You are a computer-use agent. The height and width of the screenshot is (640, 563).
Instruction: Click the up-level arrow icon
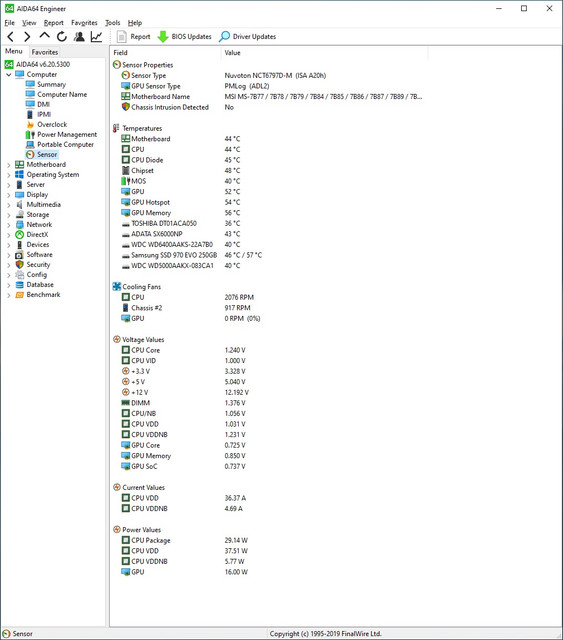click(45, 36)
